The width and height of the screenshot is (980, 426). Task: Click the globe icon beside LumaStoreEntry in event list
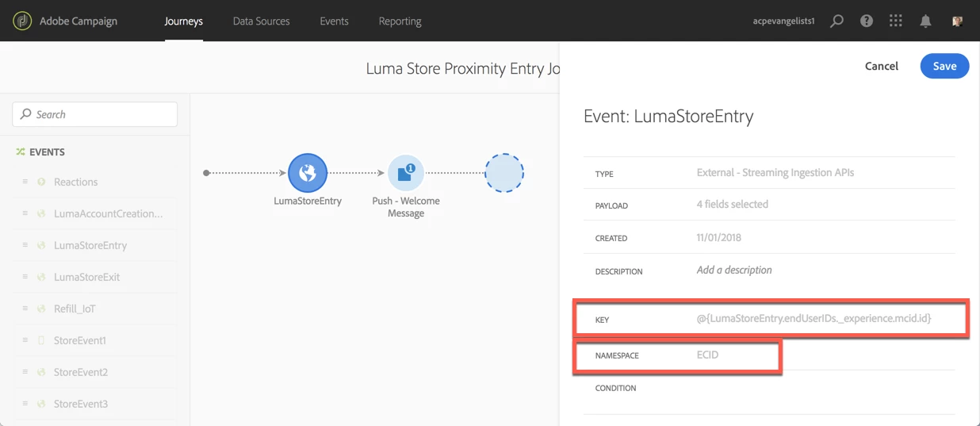click(41, 245)
